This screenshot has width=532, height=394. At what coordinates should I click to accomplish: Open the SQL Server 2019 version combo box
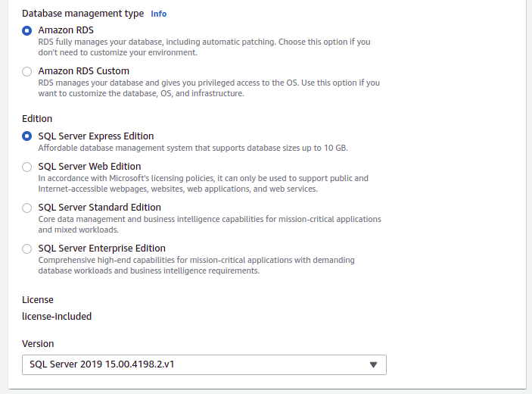(204, 364)
